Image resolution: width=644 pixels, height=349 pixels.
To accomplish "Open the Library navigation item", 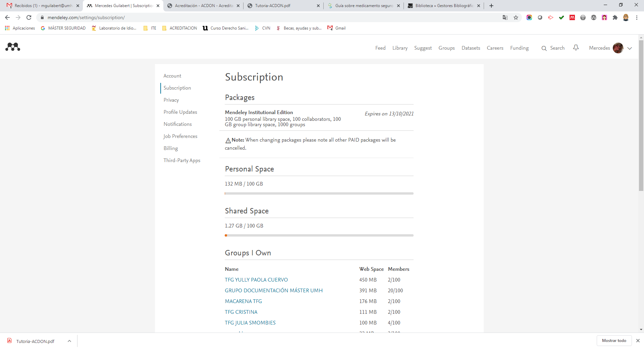I will tap(400, 48).
